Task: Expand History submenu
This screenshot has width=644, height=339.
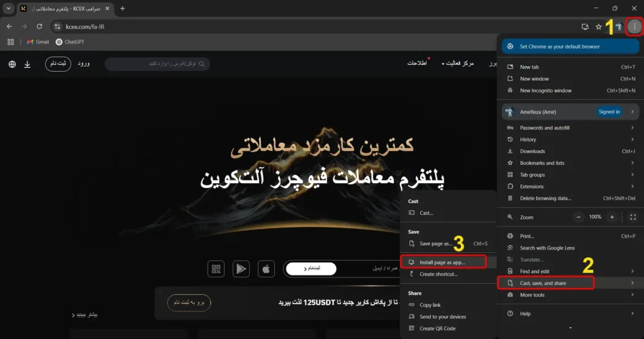Action: tap(570, 140)
